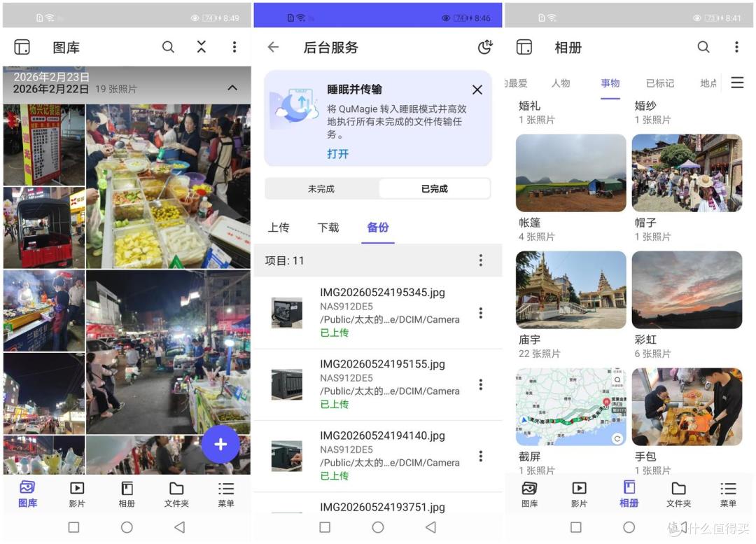Open the 菜单 tab in the 图库 bottom bar
The height and width of the screenshot is (544, 756).
pyautogui.click(x=226, y=494)
